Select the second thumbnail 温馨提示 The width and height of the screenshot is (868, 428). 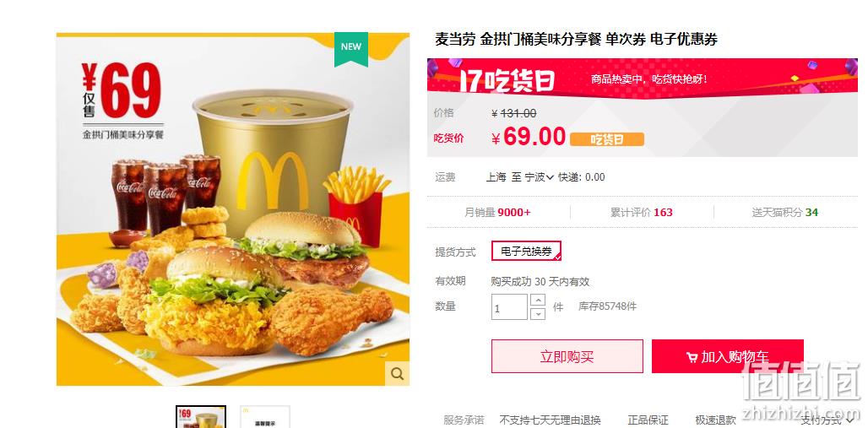[x=265, y=417]
